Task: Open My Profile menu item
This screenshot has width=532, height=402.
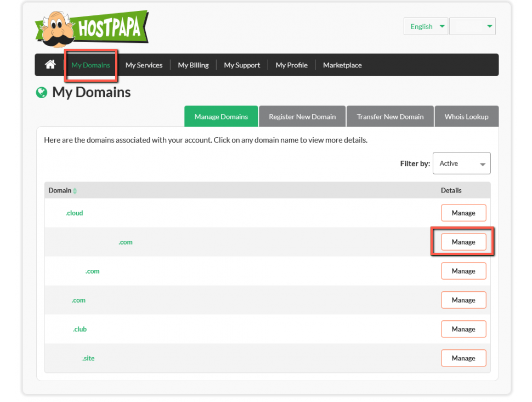Action: [291, 65]
